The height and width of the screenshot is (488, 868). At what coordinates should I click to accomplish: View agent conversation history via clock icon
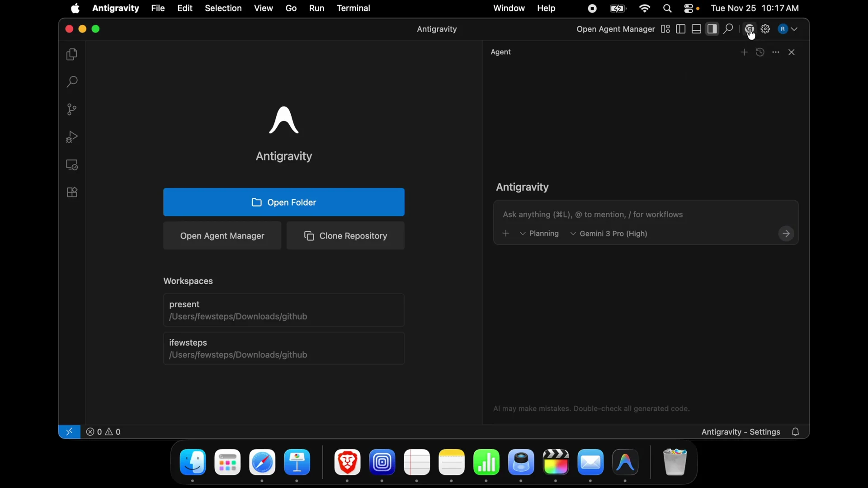click(x=760, y=52)
